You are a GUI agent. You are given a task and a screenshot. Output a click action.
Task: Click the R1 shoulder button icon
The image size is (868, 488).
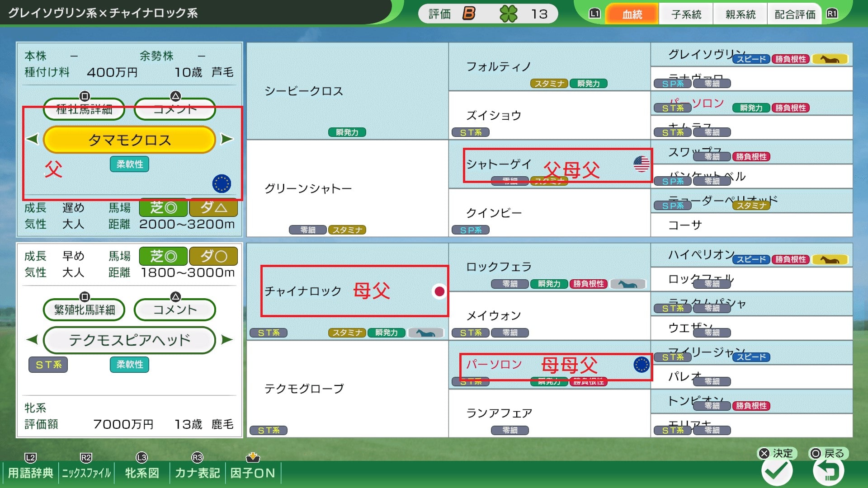832,14
